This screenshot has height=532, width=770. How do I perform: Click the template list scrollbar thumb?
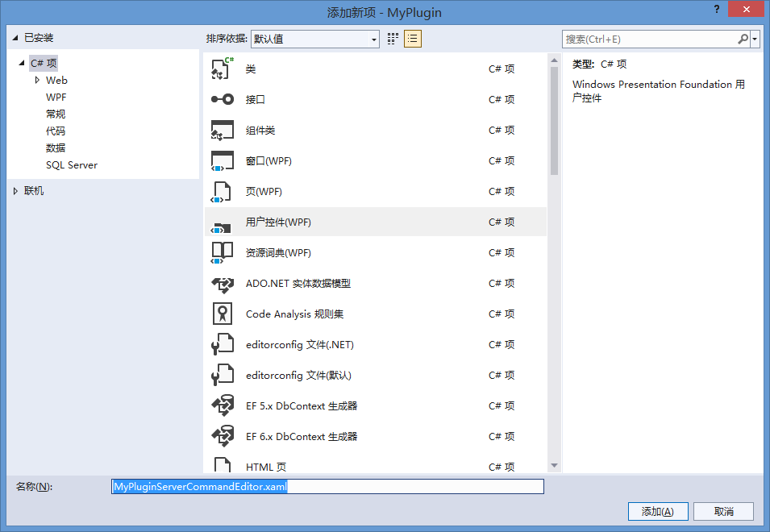[x=555, y=121]
